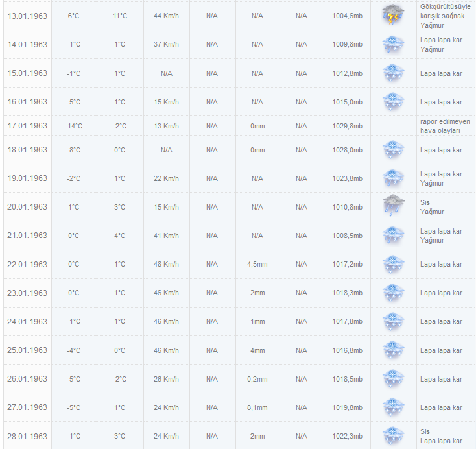Click precipitation value 4,5mm
The width and height of the screenshot is (476, 449).
pyautogui.click(x=257, y=264)
